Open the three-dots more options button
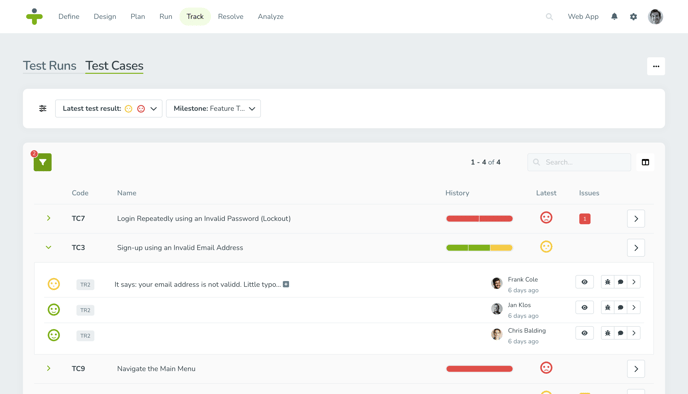Image resolution: width=688 pixels, height=394 pixels. coord(656,66)
